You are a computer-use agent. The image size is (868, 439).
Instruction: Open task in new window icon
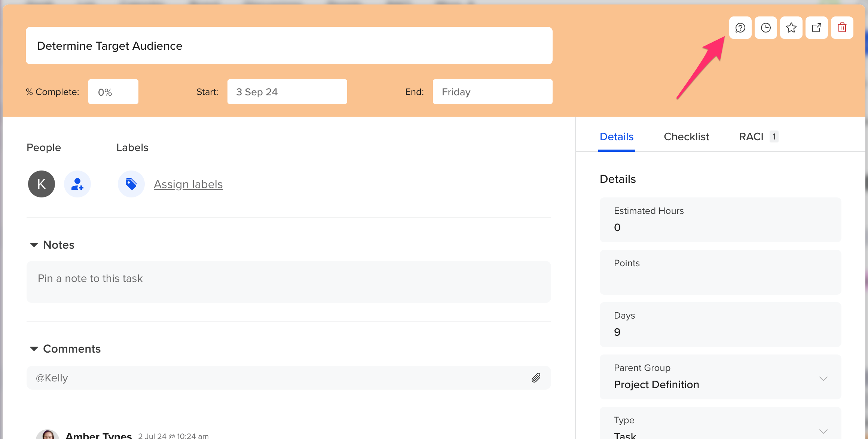click(x=816, y=28)
